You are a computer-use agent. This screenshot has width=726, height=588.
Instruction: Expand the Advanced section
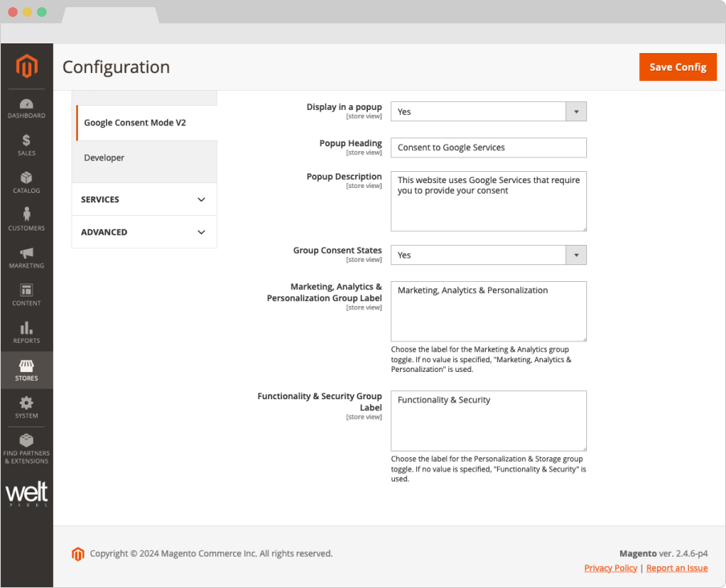(144, 232)
